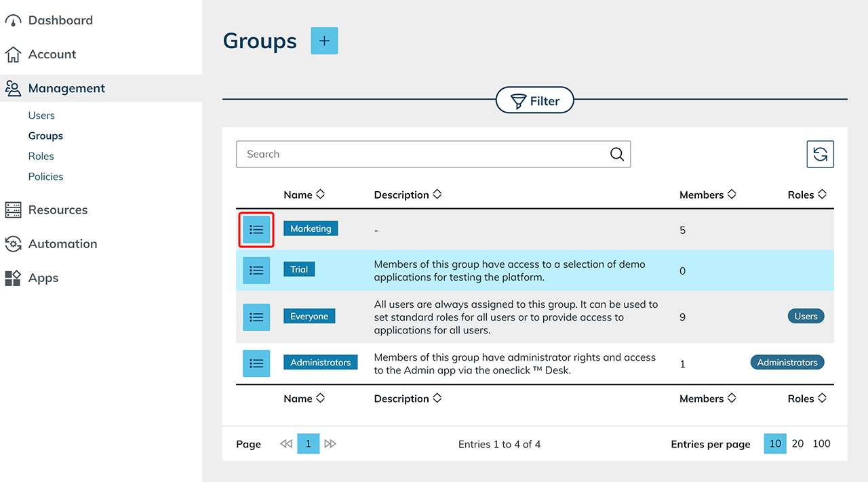The height and width of the screenshot is (482, 868).
Task: Open the Resources menu section
Action: [58, 210]
